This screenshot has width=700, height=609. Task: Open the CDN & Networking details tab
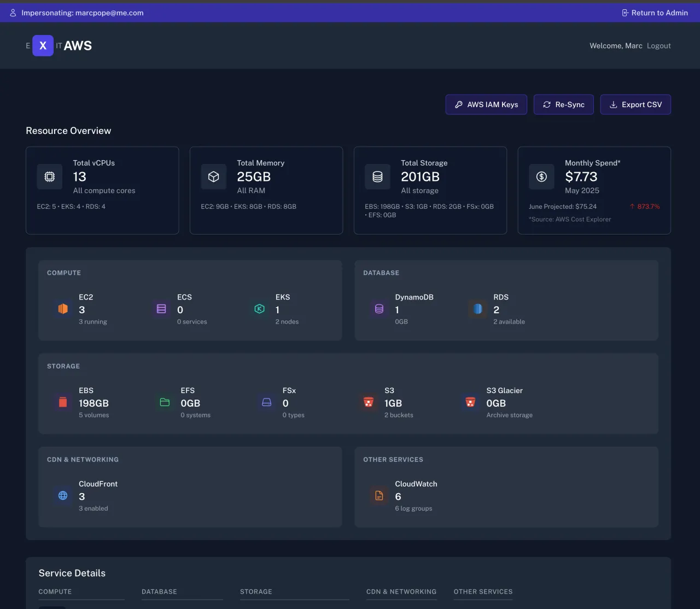tap(401, 592)
